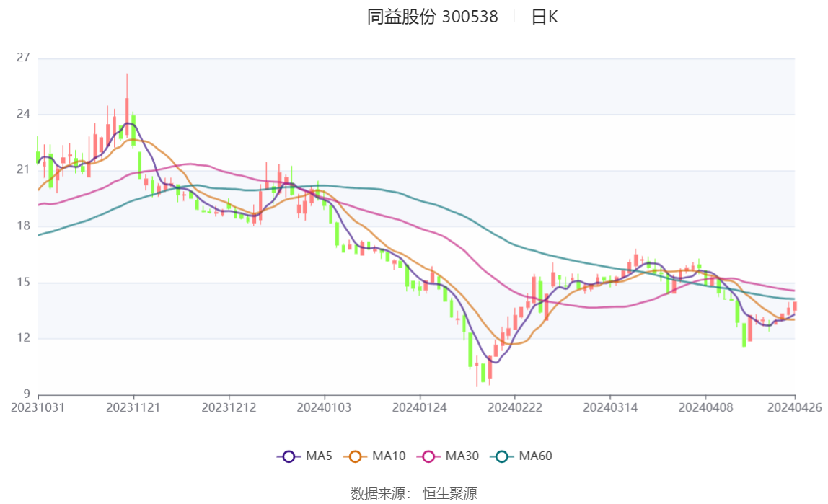This screenshot has height=504, width=828.
Task: Select the 日K chart type label
Action: point(545,17)
